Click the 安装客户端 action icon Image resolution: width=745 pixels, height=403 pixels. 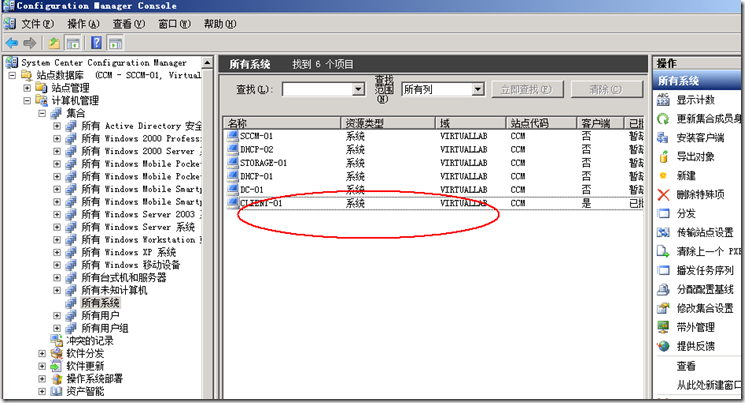(x=663, y=138)
